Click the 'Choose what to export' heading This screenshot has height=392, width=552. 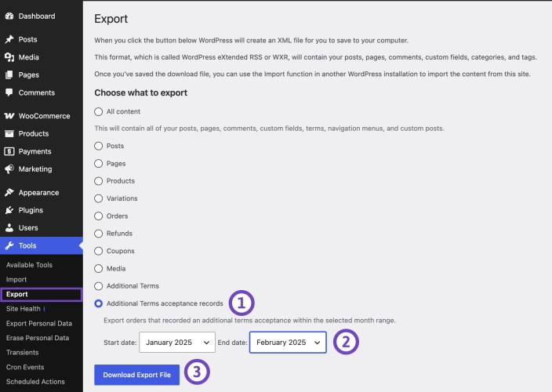click(x=141, y=93)
